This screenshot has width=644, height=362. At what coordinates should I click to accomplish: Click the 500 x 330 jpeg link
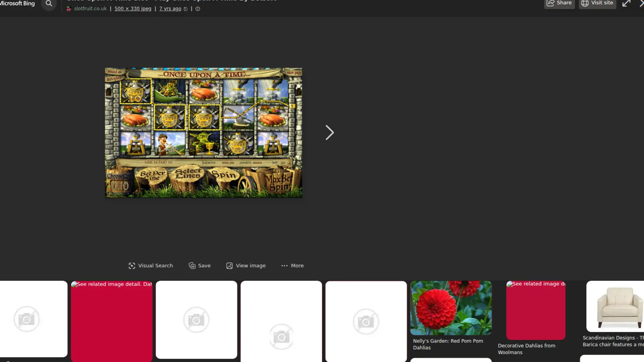click(x=133, y=9)
